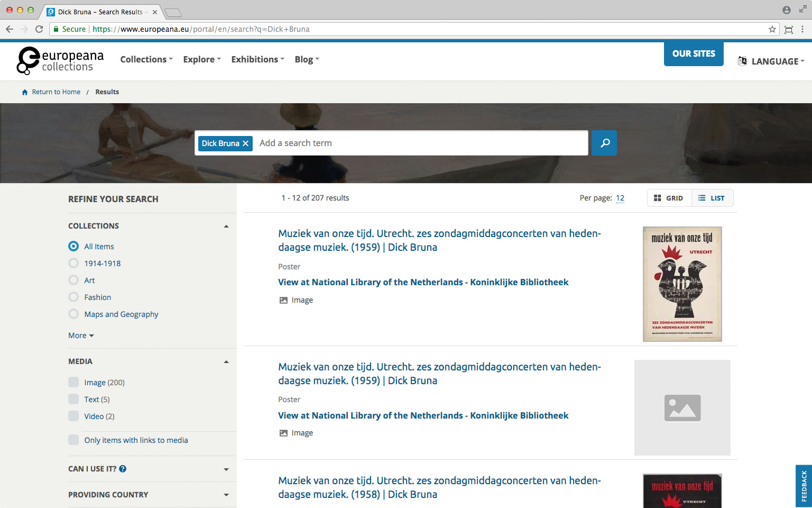Collapse the Media filter section

tap(226, 361)
